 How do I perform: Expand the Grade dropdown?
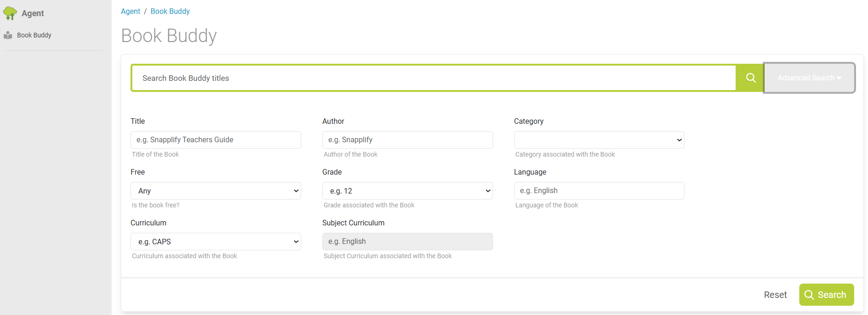pos(408,191)
